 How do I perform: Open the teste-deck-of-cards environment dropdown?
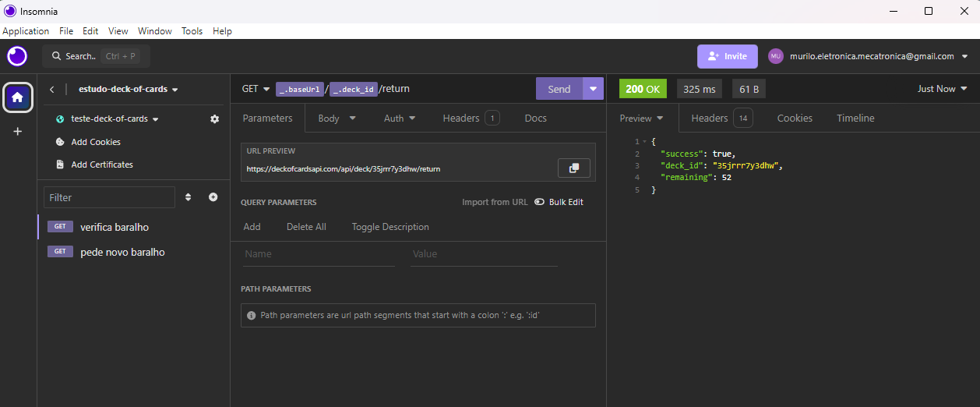[x=155, y=119]
